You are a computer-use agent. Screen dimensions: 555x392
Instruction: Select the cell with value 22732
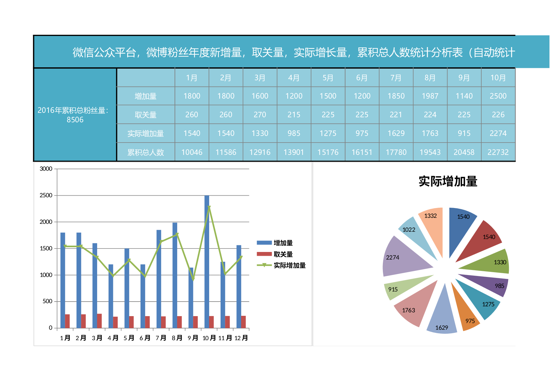pyautogui.click(x=498, y=152)
